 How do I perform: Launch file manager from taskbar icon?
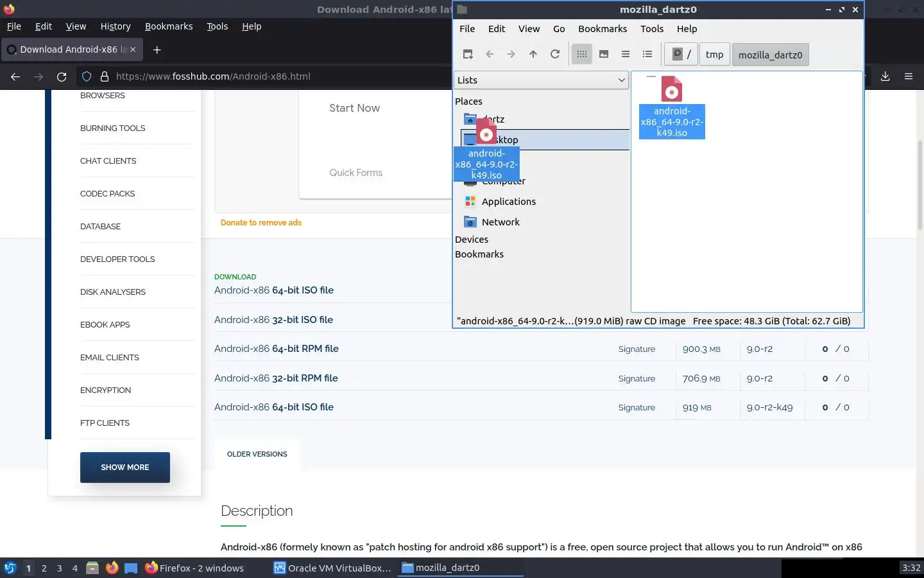coord(92,568)
